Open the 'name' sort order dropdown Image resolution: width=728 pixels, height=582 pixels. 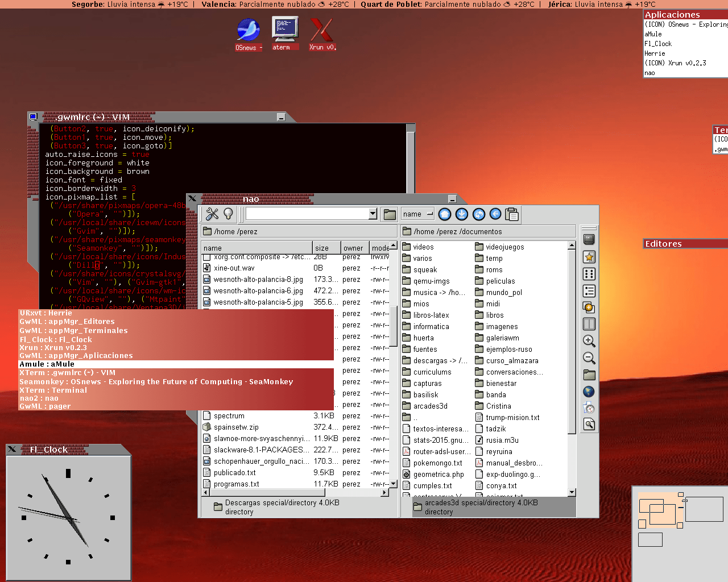tap(417, 214)
